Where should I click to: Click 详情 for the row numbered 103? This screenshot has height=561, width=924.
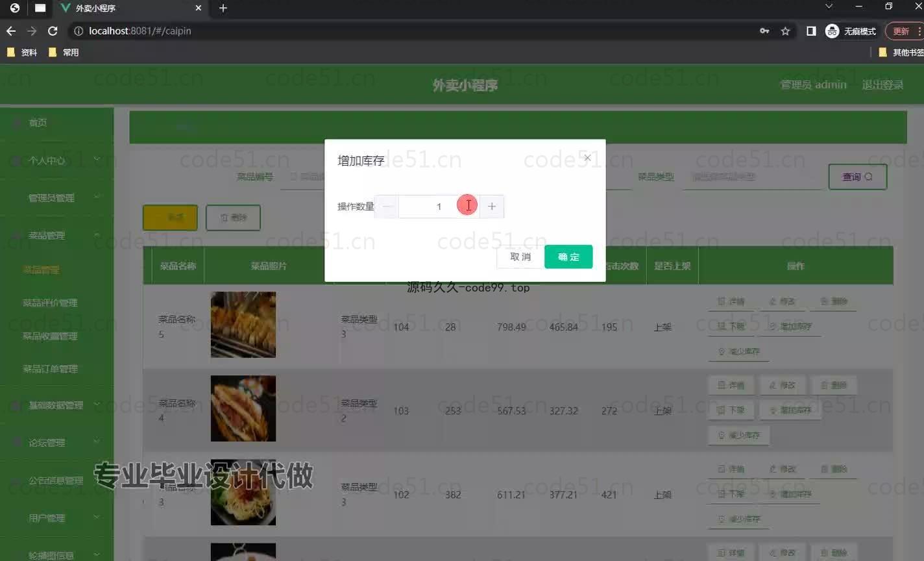tap(731, 385)
